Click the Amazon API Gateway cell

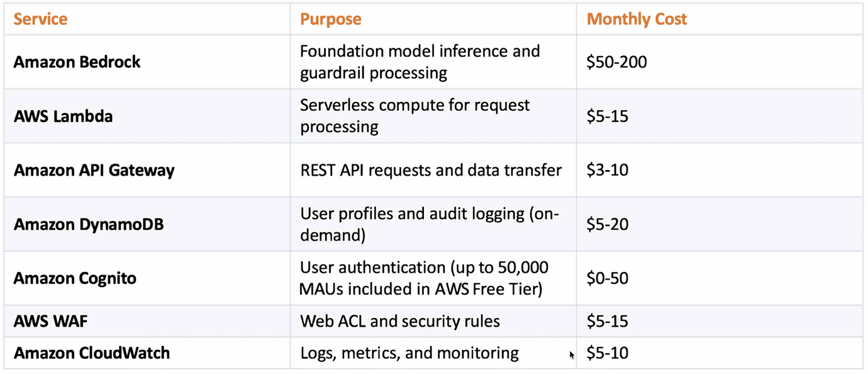[x=94, y=170]
